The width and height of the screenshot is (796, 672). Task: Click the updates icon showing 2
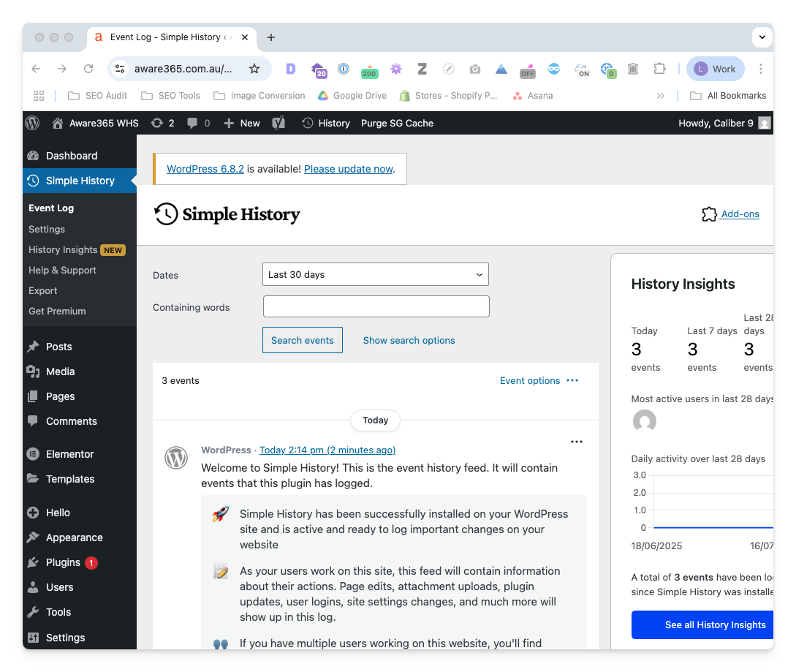(x=162, y=123)
